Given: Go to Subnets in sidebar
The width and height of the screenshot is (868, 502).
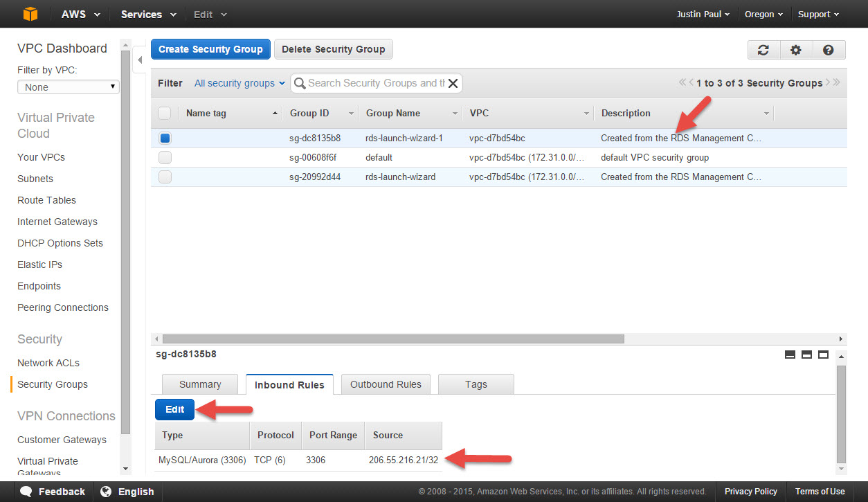Looking at the screenshot, I should pos(35,179).
